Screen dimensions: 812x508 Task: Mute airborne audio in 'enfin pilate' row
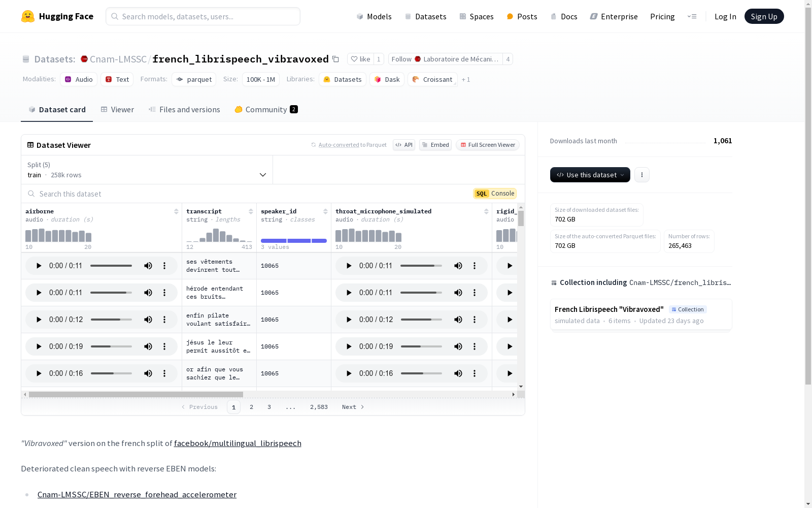[x=148, y=320]
